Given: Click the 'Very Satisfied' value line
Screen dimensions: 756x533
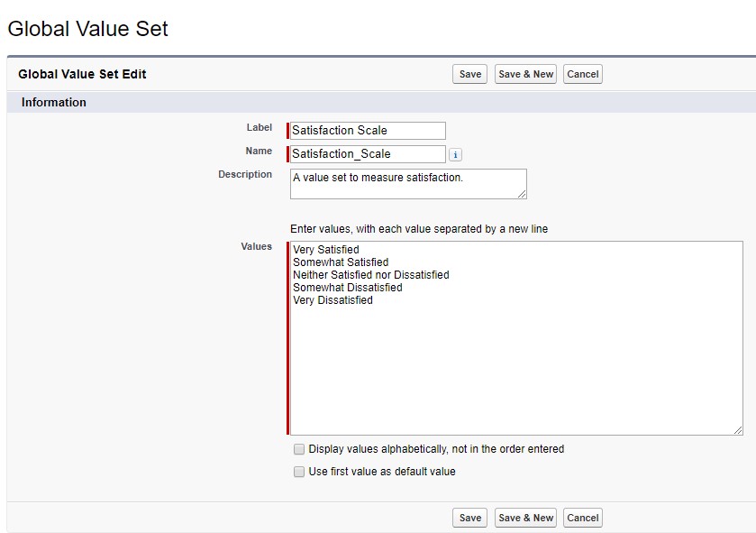Looking at the screenshot, I should point(326,250).
